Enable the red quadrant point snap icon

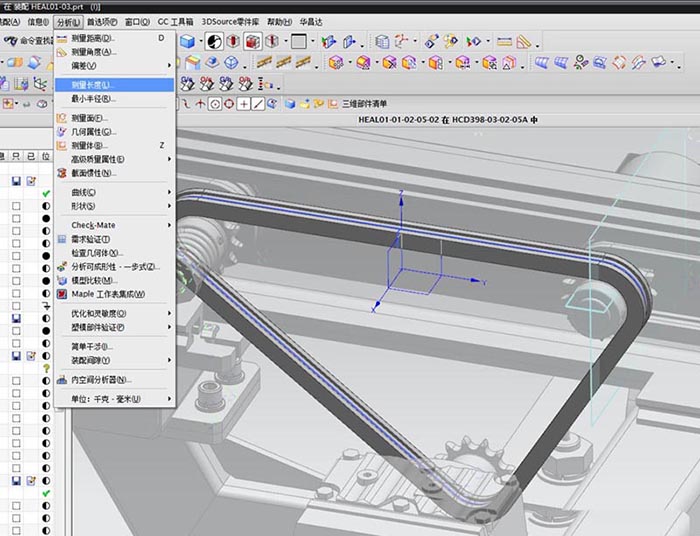229,104
